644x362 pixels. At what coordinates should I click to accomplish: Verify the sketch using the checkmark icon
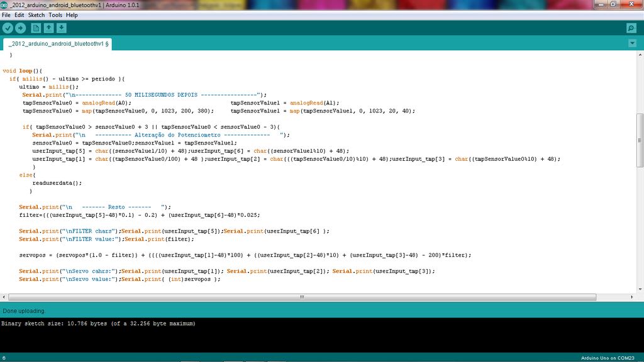[8, 28]
